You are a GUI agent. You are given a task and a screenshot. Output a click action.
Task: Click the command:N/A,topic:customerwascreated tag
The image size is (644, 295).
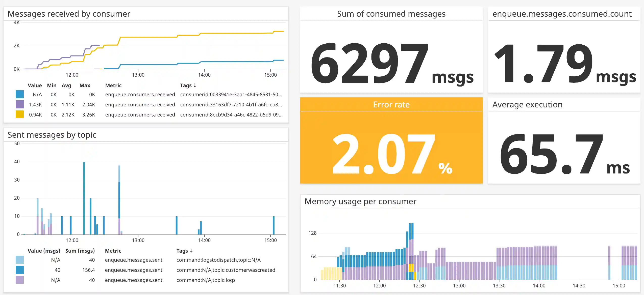click(226, 270)
